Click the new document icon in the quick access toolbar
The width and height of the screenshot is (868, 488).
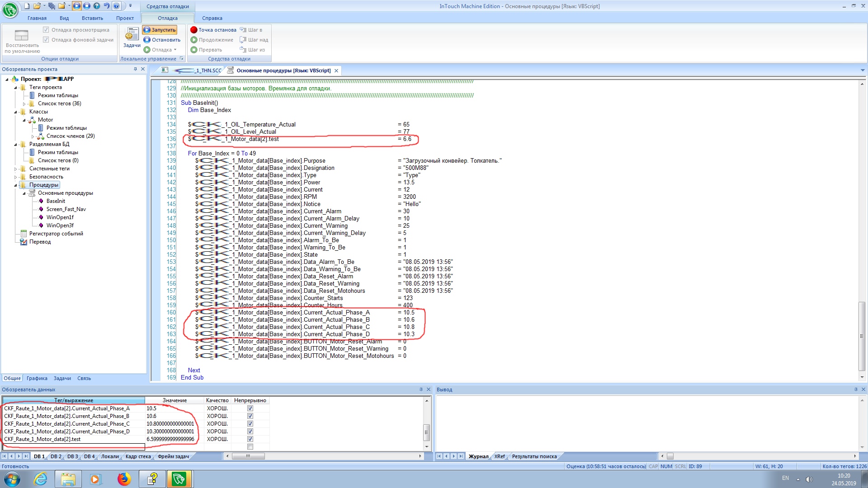(x=27, y=6)
